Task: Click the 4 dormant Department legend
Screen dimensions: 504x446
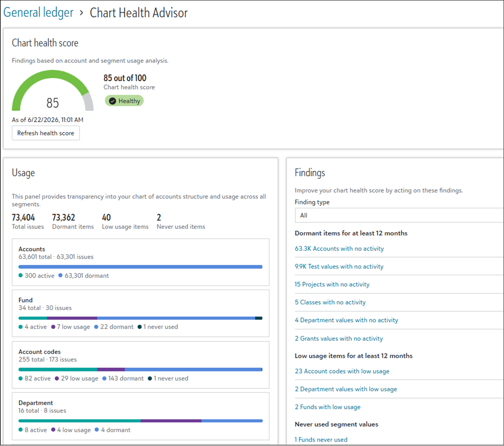Action: (112, 430)
